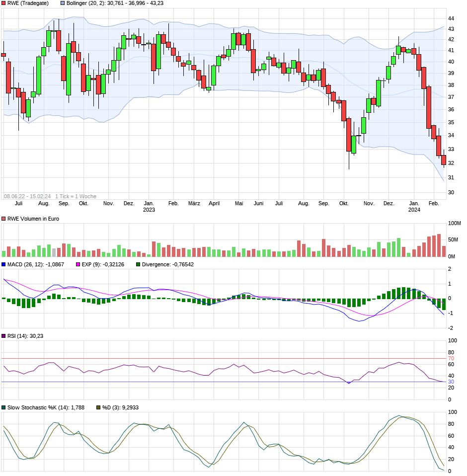Image resolution: width=467 pixels, height=476 pixels.
Task: Select the red RWE (Tradegate) legend icon
Action: pyautogui.click(x=3, y=3)
